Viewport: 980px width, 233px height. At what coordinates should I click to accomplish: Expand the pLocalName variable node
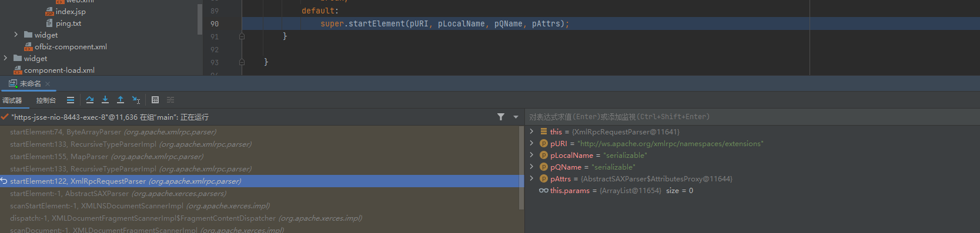(x=531, y=155)
